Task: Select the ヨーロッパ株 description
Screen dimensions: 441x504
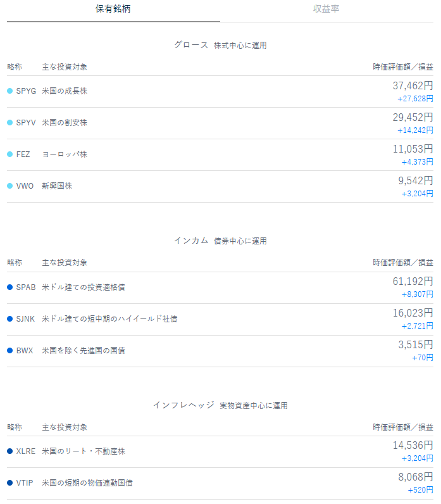Action: point(65,154)
